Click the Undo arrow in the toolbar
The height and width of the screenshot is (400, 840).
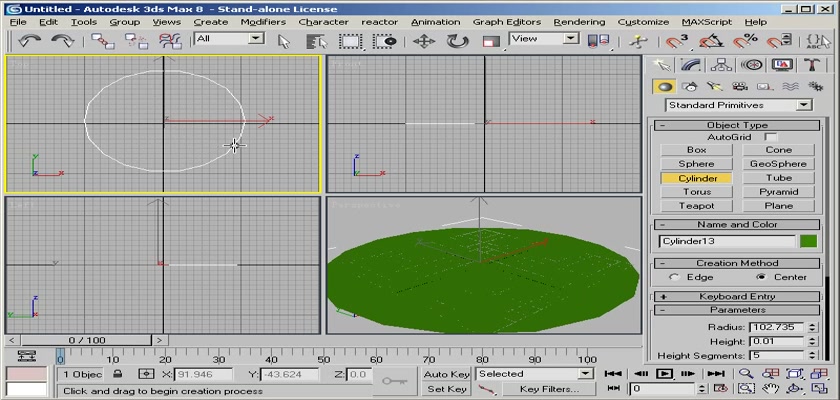tap(30, 41)
